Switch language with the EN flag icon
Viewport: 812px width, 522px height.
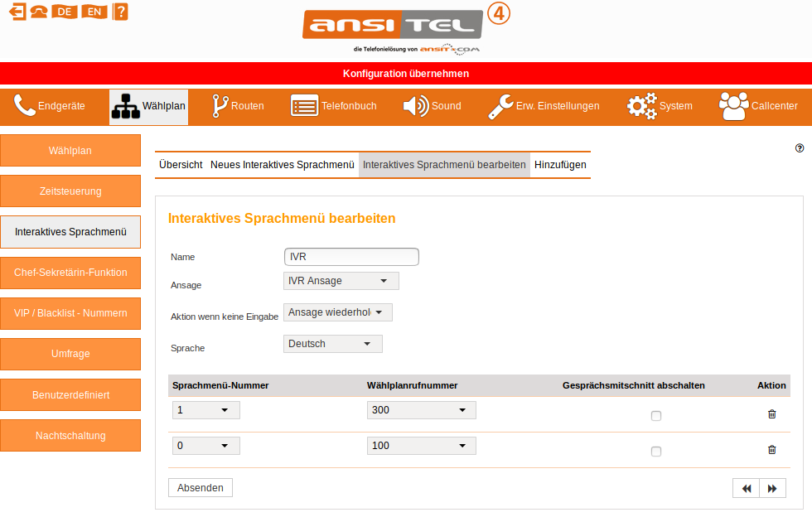click(x=95, y=12)
